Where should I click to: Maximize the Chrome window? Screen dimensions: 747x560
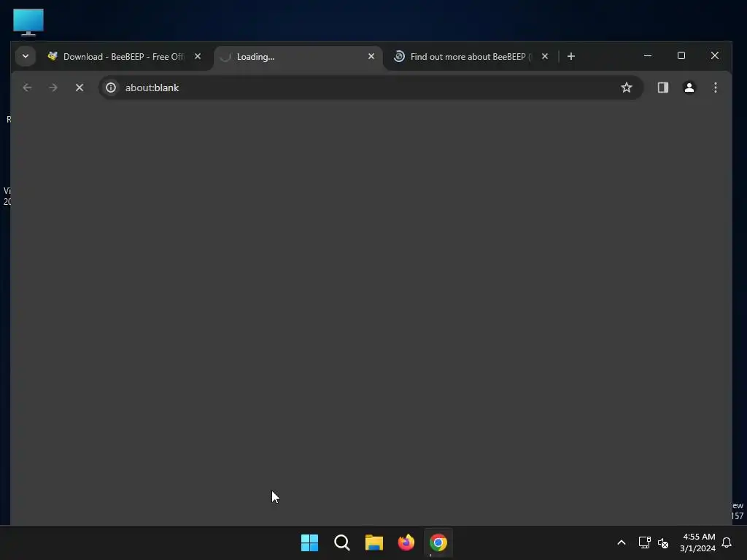(x=681, y=55)
